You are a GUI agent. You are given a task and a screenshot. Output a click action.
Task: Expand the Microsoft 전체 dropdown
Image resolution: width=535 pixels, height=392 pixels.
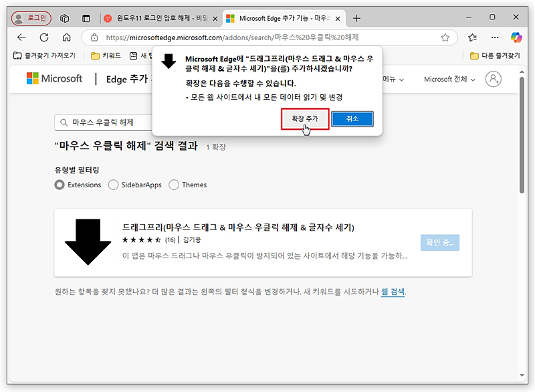449,79
